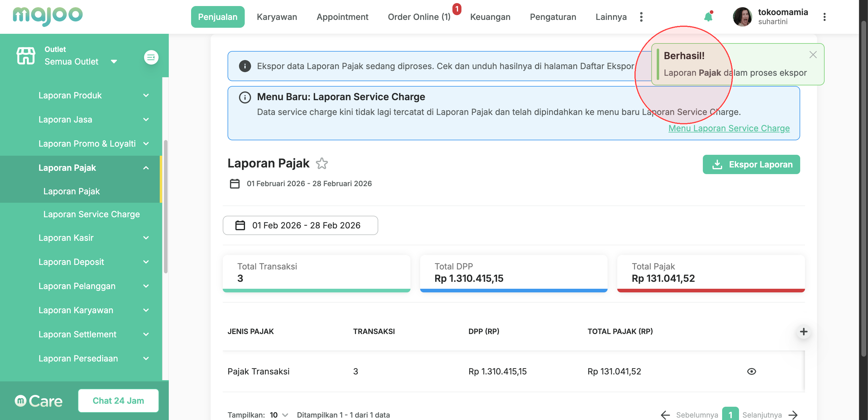Viewport: 868px width, 420px height.
Task: View Pajak Transaksi details eye icon
Action: (751, 371)
